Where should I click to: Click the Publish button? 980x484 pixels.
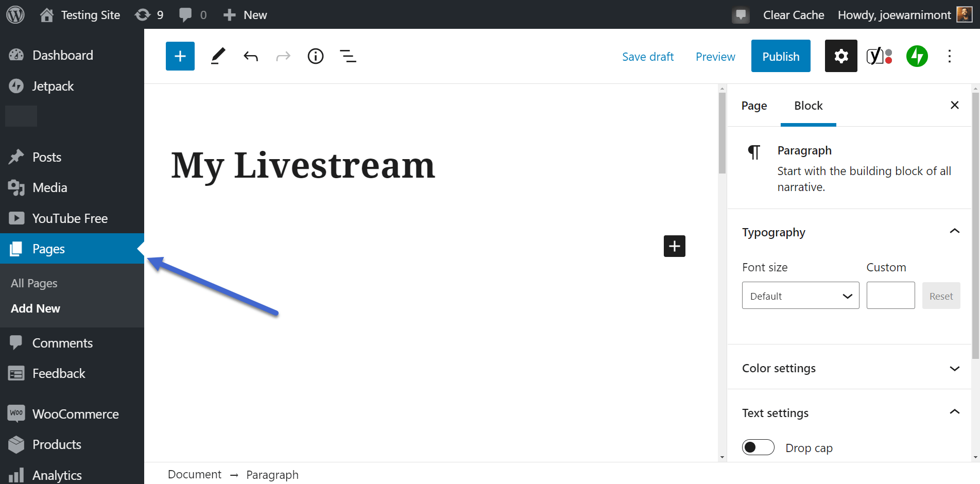coord(781,56)
